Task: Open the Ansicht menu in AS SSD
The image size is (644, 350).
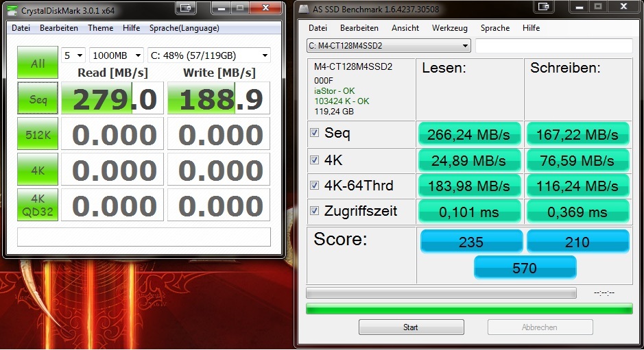Action: point(405,28)
